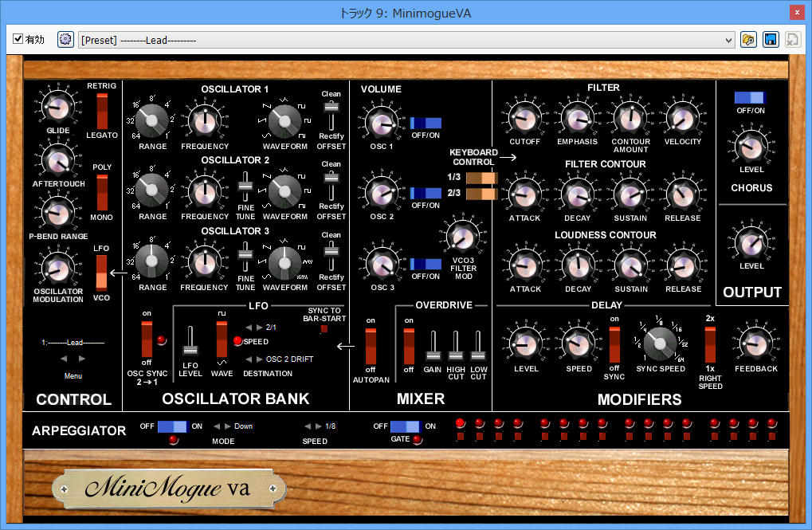
Task: Click the GLIDE knob
Action: point(58,108)
